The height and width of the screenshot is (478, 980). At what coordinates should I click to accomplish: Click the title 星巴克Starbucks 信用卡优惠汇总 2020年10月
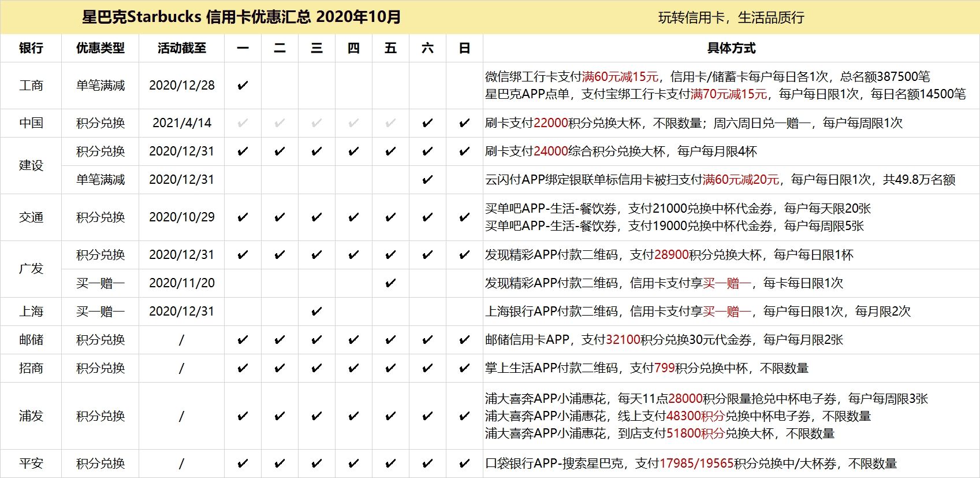tap(241, 17)
